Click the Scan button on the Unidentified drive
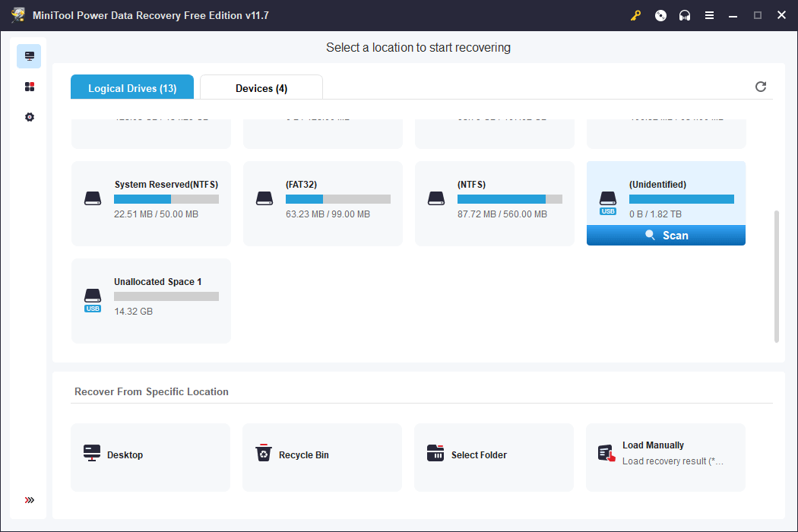 coord(666,235)
